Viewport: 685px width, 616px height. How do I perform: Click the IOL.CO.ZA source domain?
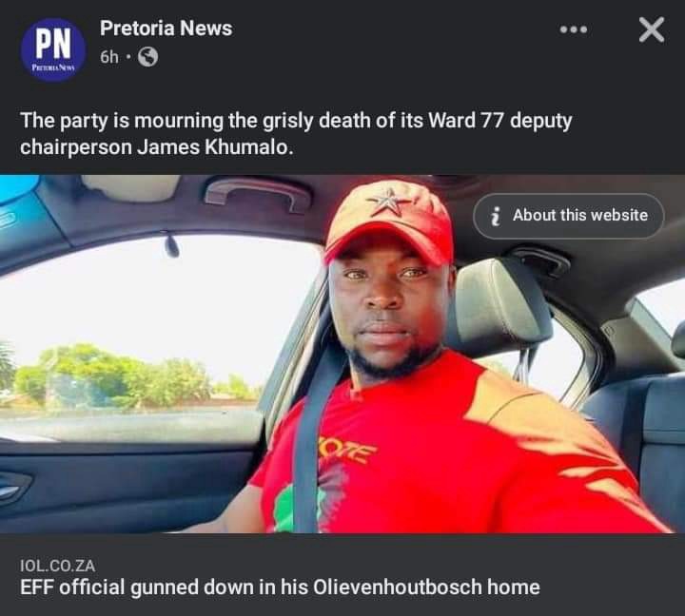[x=58, y=566]
